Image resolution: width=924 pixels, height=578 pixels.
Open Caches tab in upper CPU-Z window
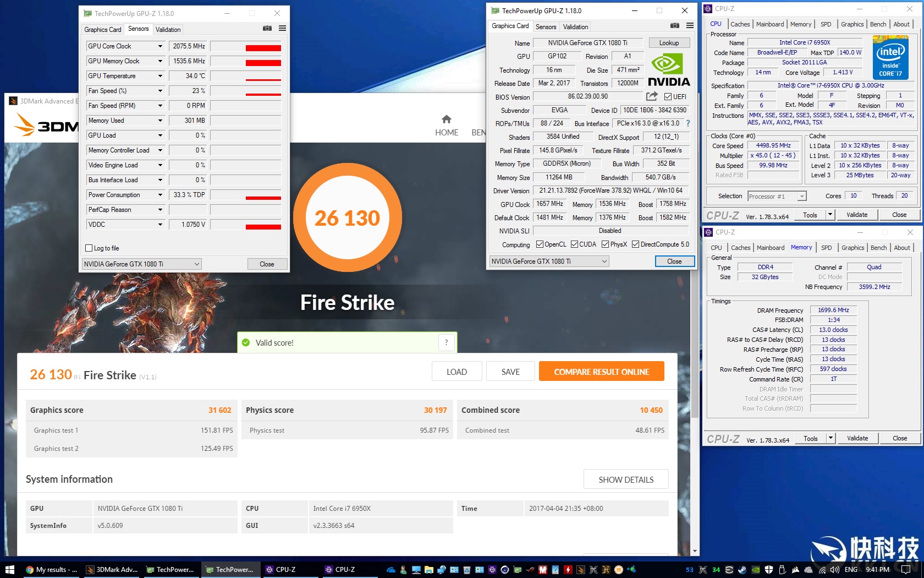(x=740, y=24)
